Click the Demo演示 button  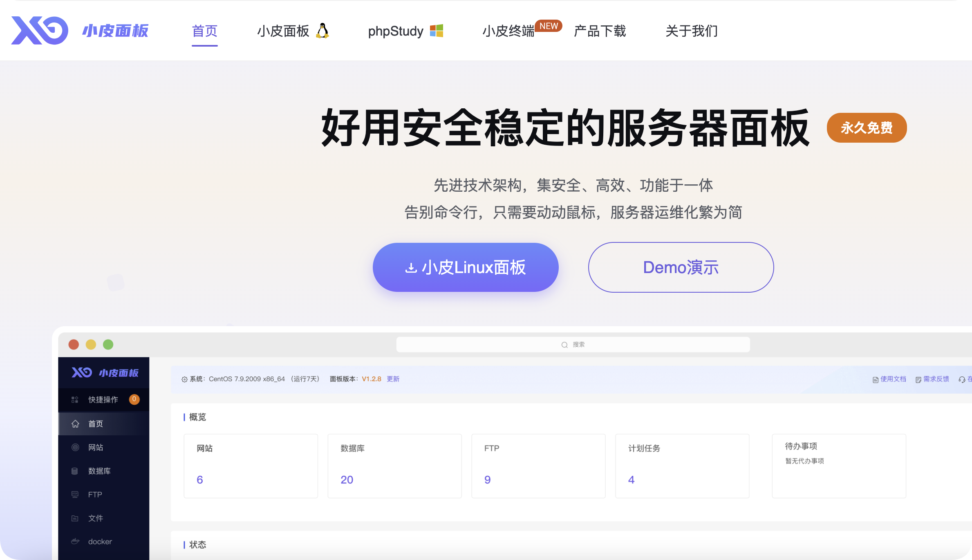click(x=681, y=267)
